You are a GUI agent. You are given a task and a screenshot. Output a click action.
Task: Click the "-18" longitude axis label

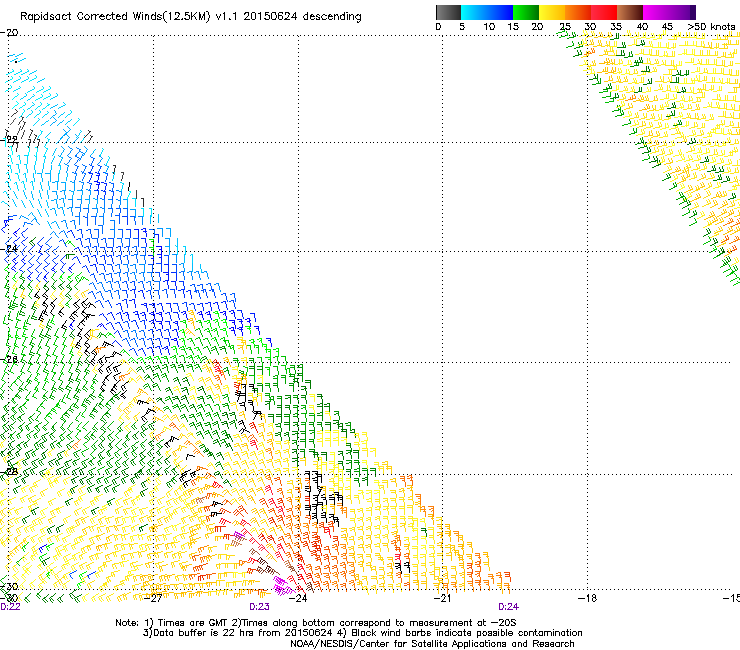(587, 598)
